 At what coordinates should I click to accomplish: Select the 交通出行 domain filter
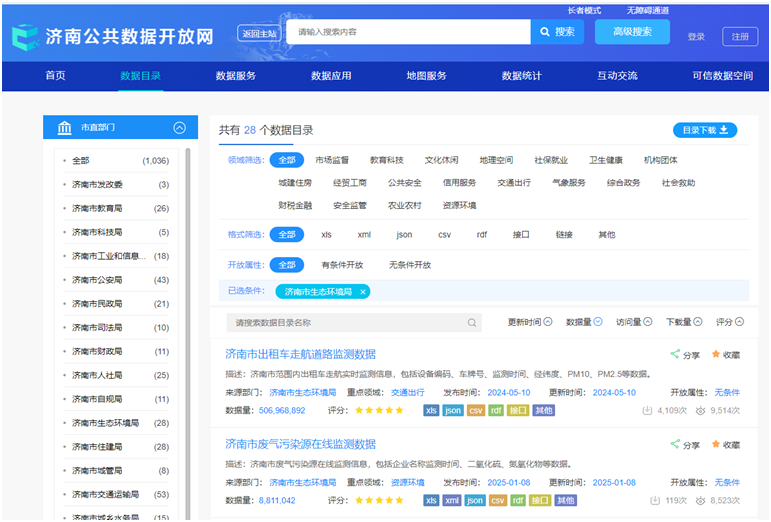click(514, 183)
